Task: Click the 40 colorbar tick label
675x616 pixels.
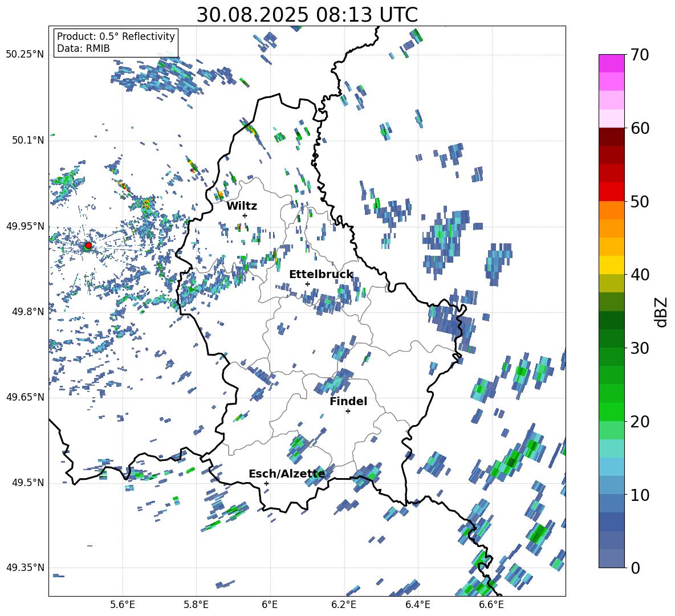Action: 640,275
